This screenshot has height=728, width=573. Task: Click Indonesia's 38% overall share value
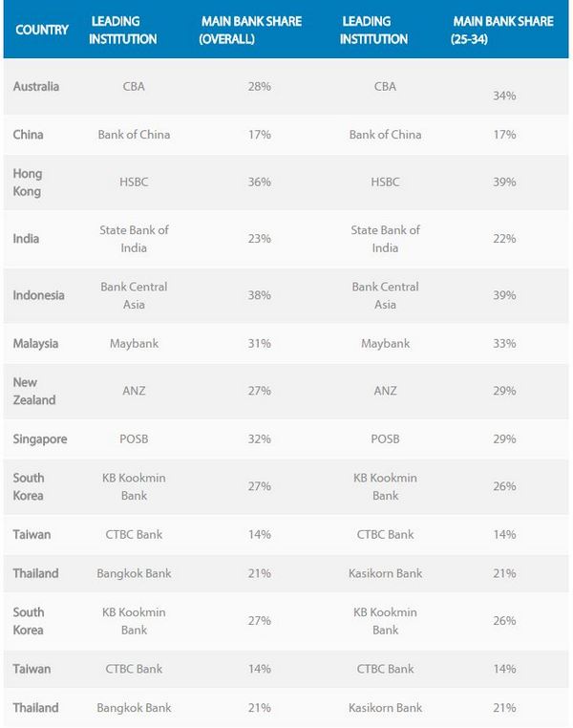pyautogui.click(x=259, y=295)
